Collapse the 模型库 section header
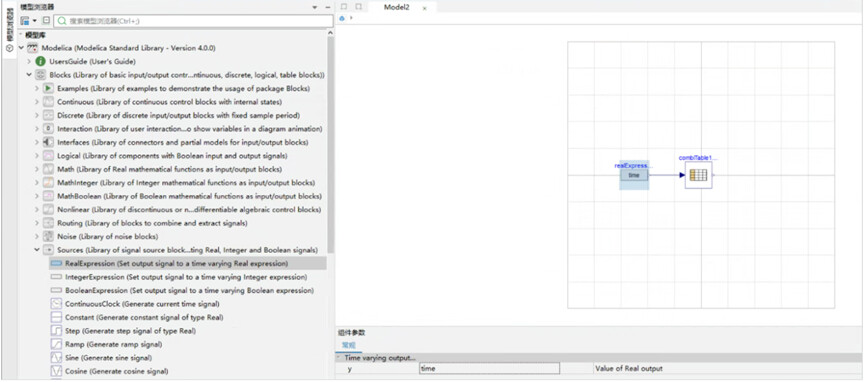Screen dimensions: 864x382 pos(21,35)
